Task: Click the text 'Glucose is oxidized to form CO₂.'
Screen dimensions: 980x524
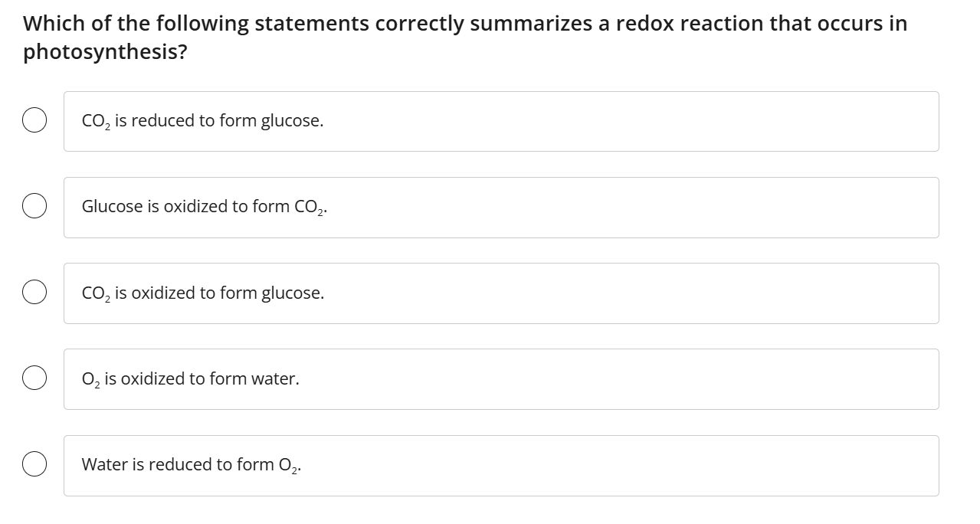Action: click(x=205, y=207)
